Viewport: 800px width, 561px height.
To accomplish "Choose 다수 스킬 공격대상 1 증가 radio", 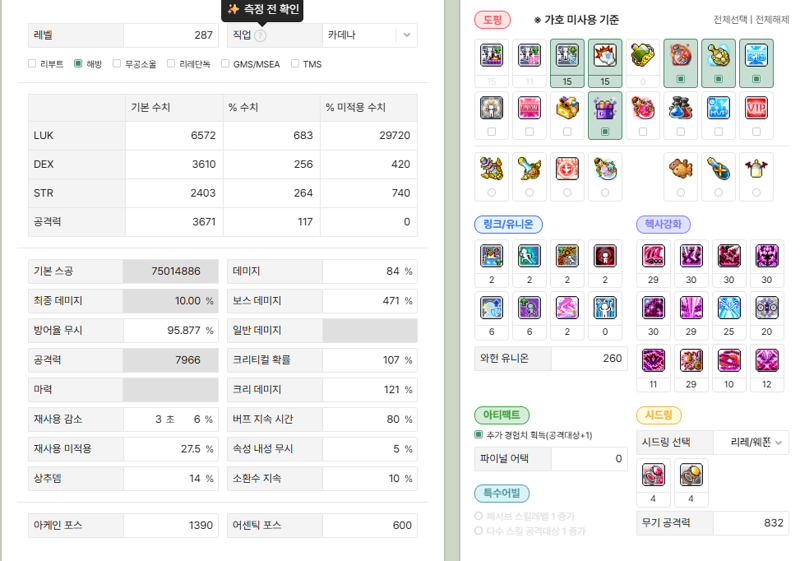I will coord(478,530).
